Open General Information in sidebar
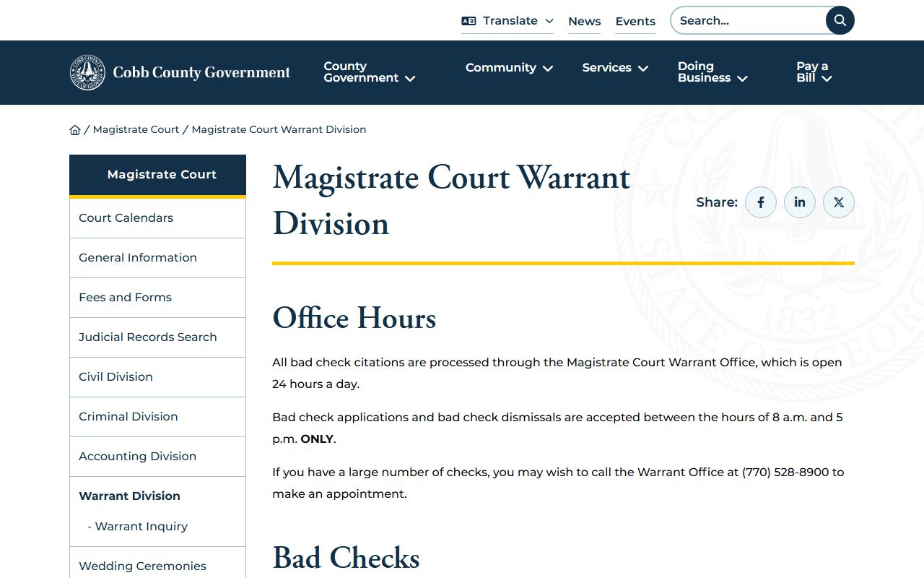This screenshot has width=924, height=578. pyautogui.click(x=157, y=258)
